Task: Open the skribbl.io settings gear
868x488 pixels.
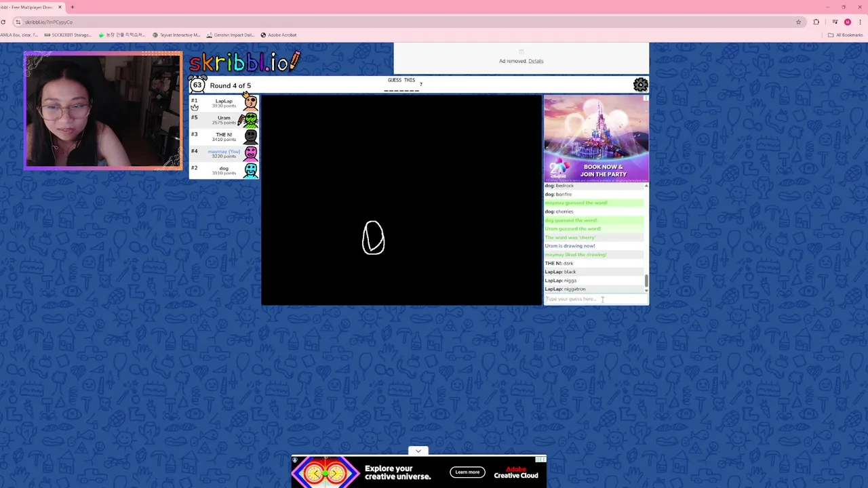Action: (640, 85)
